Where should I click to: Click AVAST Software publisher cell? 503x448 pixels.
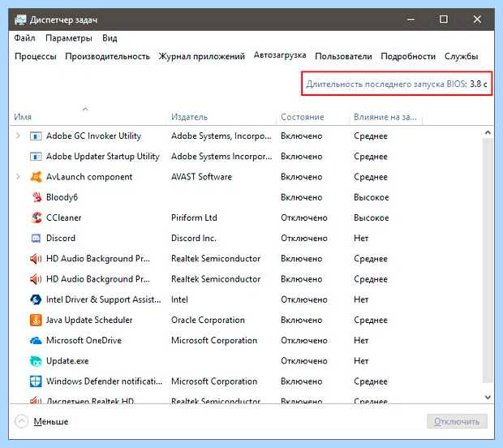coord(201,177)
